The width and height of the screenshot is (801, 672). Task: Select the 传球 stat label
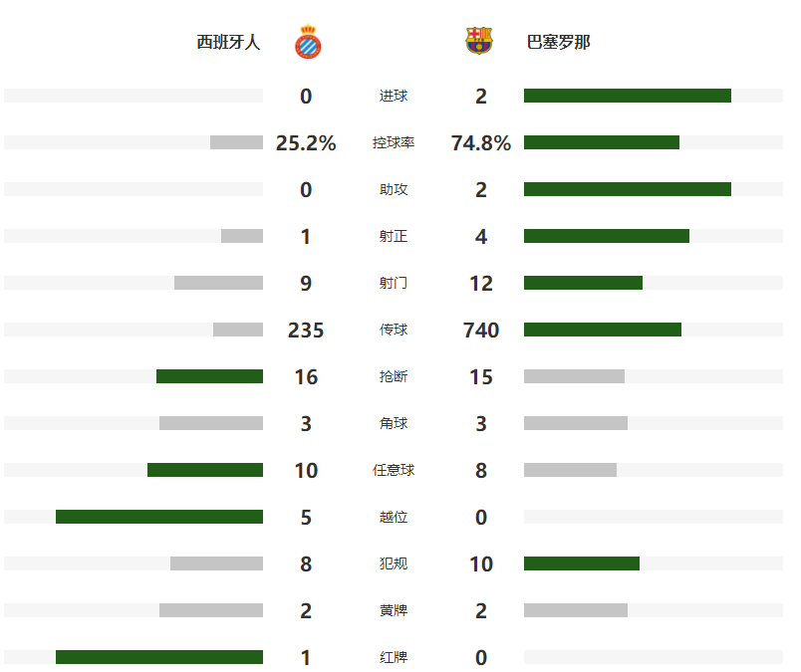[394, 331]
